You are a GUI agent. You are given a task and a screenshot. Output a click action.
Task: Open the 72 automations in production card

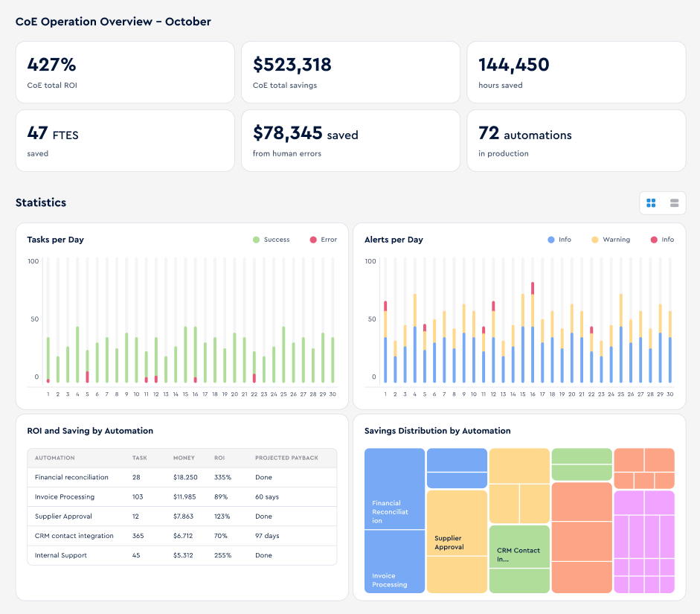(x=577, y=141)
